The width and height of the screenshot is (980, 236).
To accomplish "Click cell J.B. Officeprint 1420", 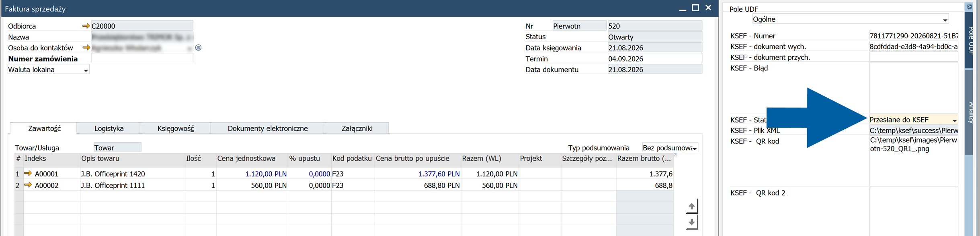I will 133,174.
